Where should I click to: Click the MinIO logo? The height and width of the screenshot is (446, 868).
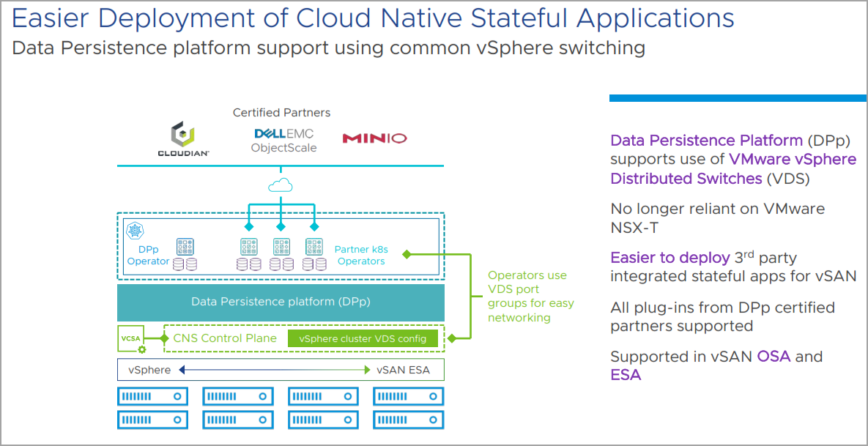pos(375,138)
